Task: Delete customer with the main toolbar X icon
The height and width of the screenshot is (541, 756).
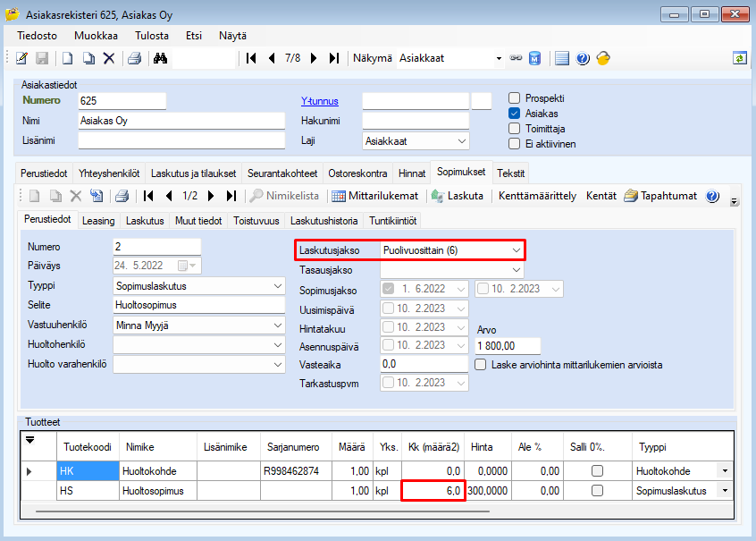Action: pyautogui.click(x=109, y=58)
